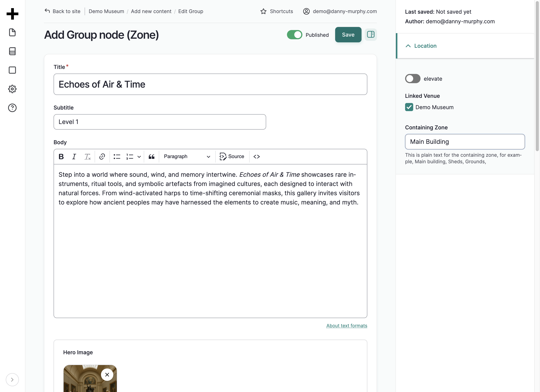Expand sidebar with bottom chevron button
The image size is (540, 392).
[x=12, y=379]
